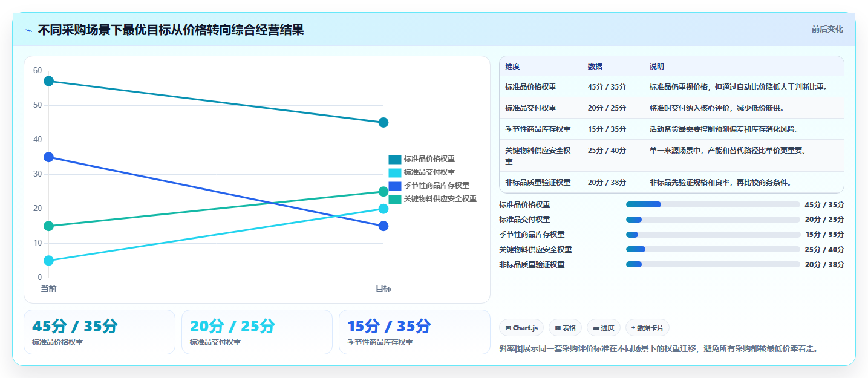
Task: Click table cell 标准品价格权重
Action: pos(530,87)
